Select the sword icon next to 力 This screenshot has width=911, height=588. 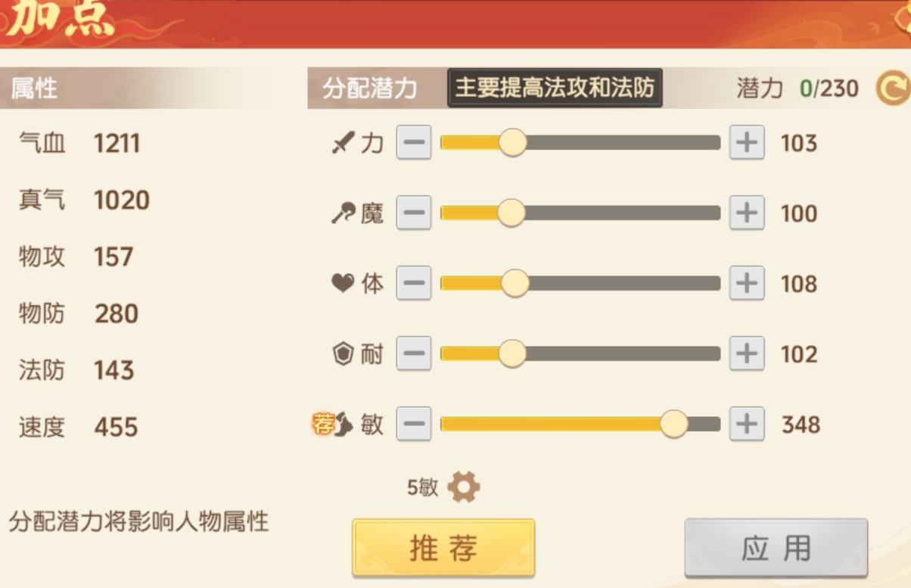(345, 142)
